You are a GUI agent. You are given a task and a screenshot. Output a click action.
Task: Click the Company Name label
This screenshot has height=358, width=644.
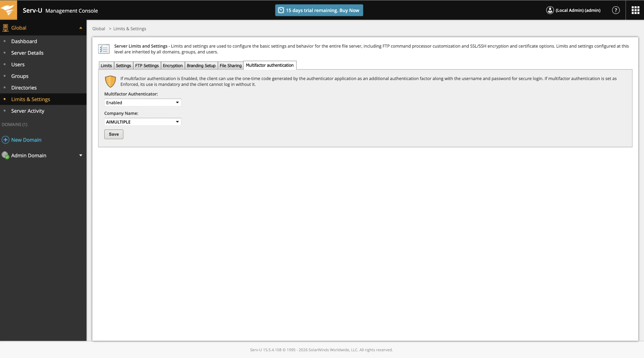pos(121,113)
